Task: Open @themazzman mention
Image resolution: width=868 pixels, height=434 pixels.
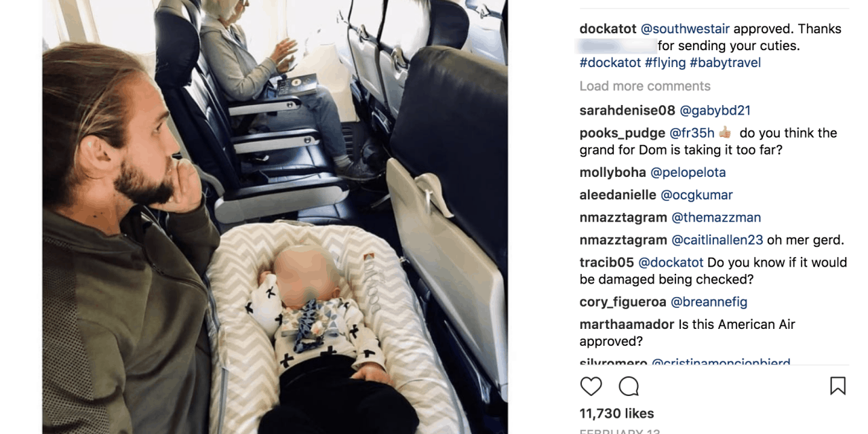Action: click(716, 218)
